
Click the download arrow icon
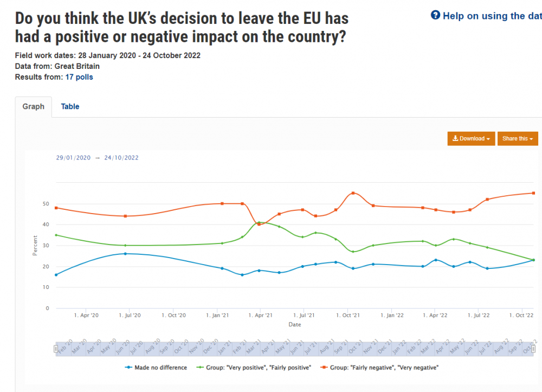pos(455,138)
